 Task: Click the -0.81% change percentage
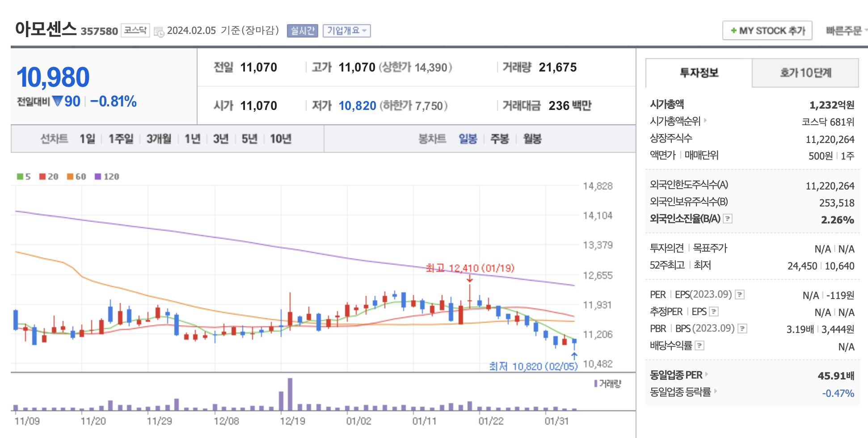pos(114,101)
